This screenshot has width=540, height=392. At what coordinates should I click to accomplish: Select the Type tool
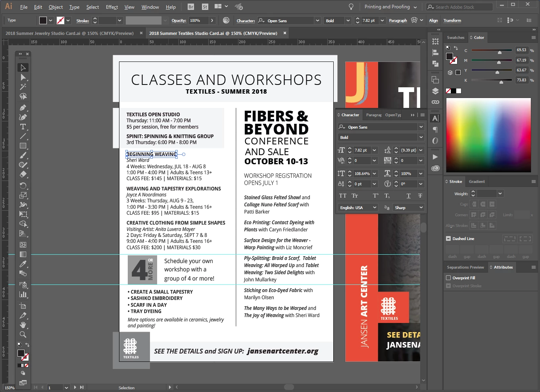coord(23,127)
